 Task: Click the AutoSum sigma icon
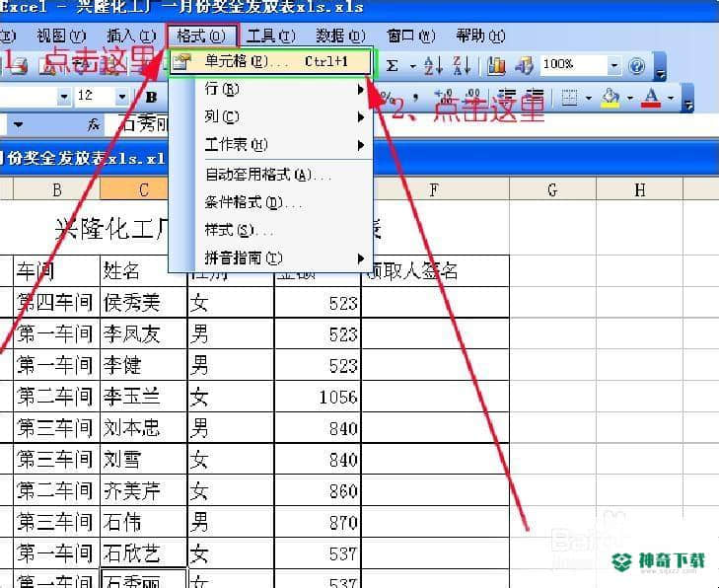click(393, 66)
